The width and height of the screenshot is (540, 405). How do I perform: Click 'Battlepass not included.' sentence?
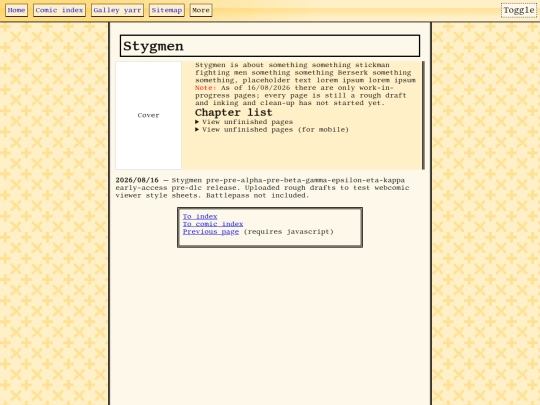point(257,195)
